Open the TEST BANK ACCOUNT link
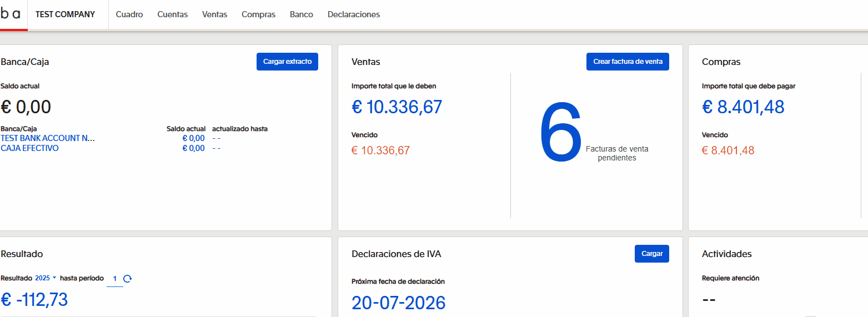Screen dimensions: 868x317 pyautogui.click(x=48, y=138)
